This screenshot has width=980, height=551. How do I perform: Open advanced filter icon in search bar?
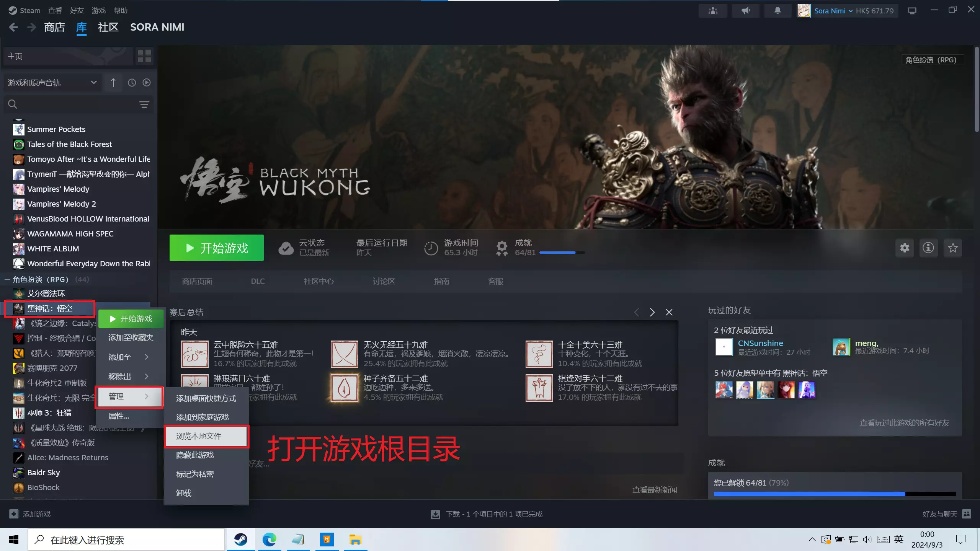click(x=144, y=104)
